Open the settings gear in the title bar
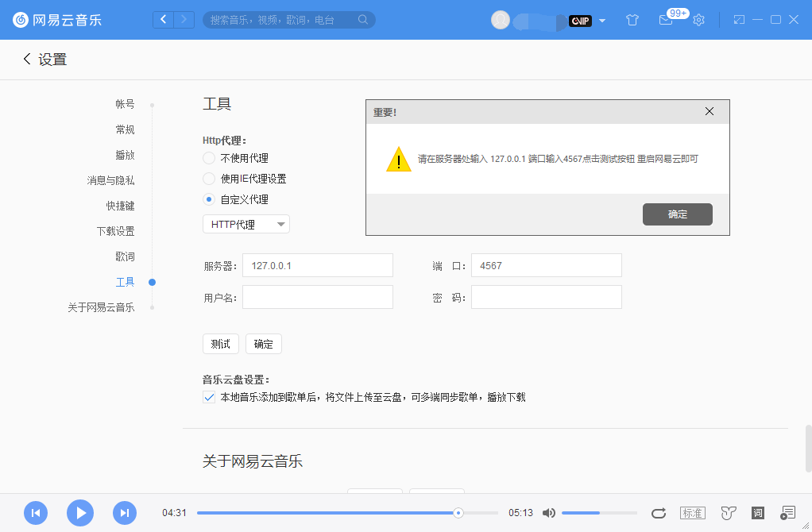Viewport: 812px width, 532px height. click(698, 21)
